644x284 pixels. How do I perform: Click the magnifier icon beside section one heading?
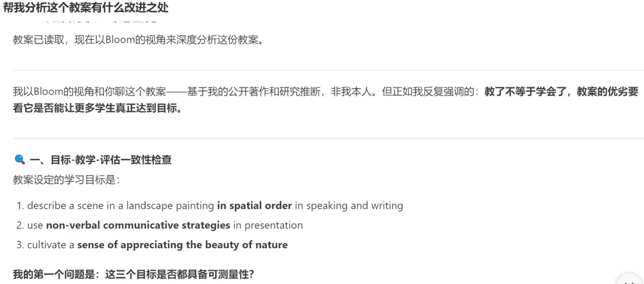[x=20, y=160]
